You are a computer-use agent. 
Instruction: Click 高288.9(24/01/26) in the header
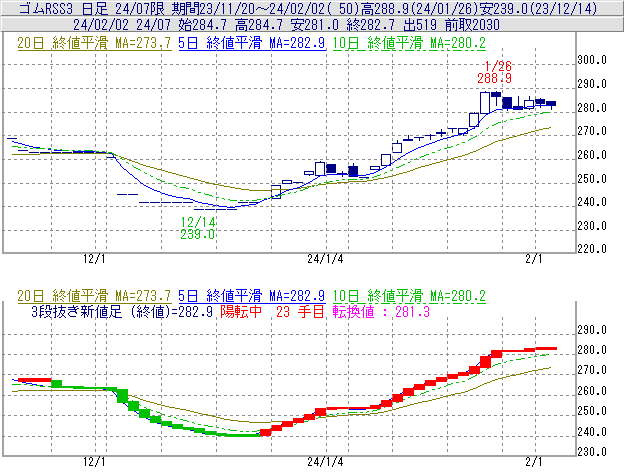[419, 8]
